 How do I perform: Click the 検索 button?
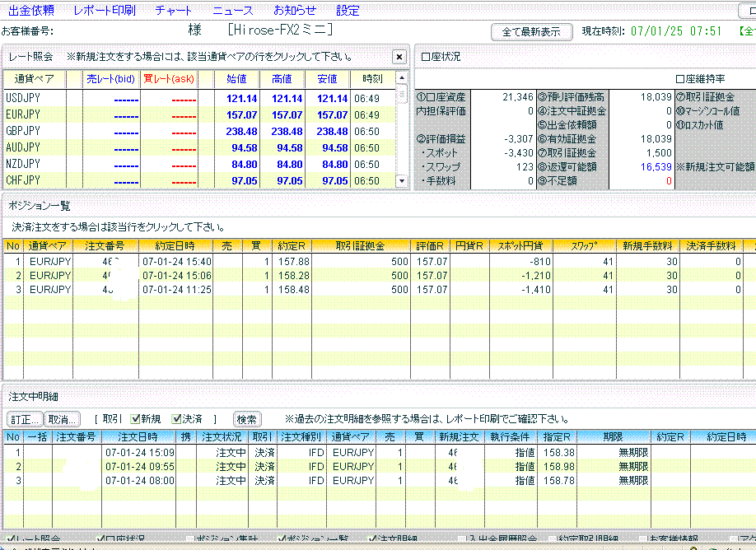coord(247,419)
